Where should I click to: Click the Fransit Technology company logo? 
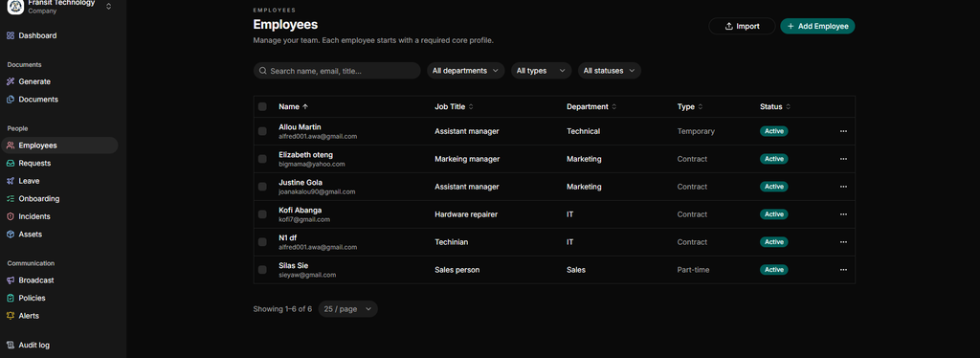[15, 7]
